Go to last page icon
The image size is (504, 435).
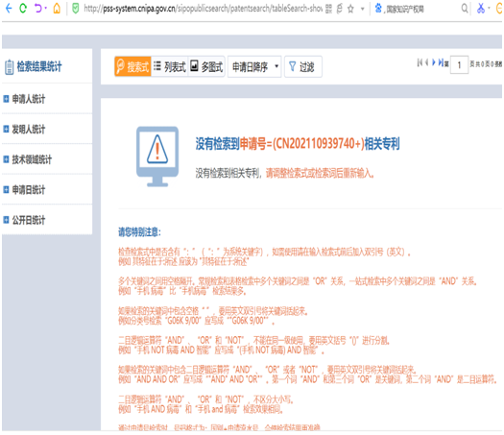441,62
